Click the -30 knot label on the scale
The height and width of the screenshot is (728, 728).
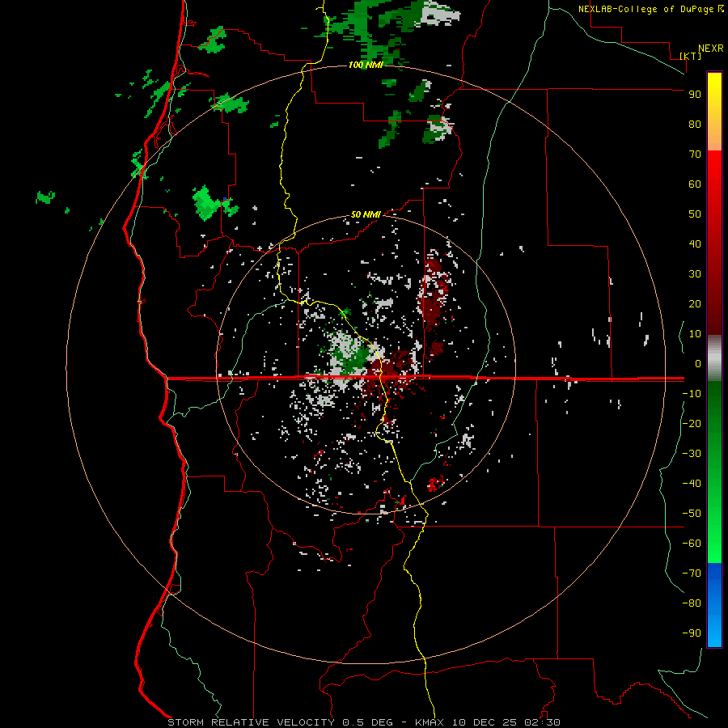692,454
